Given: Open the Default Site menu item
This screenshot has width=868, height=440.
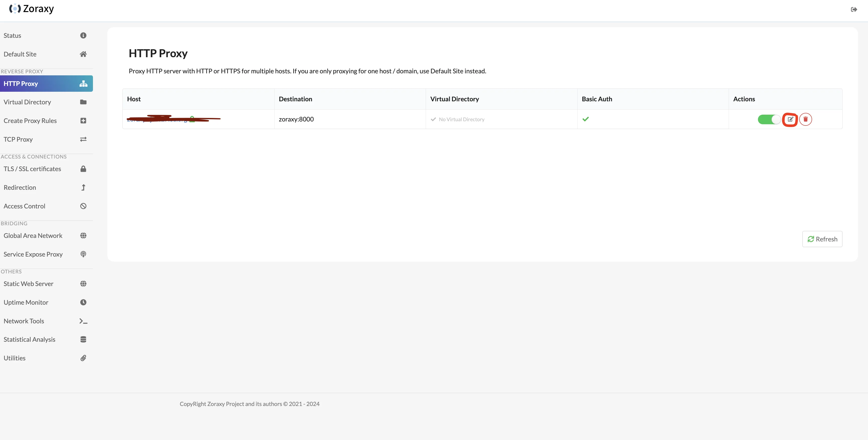Looking at the screenshot, I should tap(47, 54).
